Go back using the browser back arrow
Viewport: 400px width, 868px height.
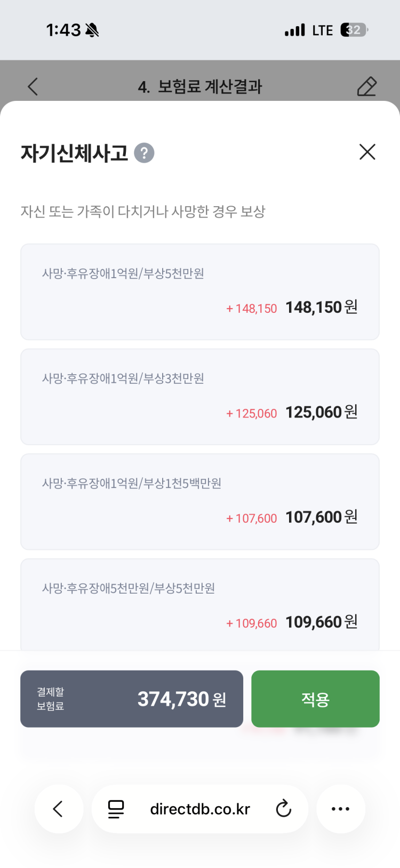(x=59, y=809)
